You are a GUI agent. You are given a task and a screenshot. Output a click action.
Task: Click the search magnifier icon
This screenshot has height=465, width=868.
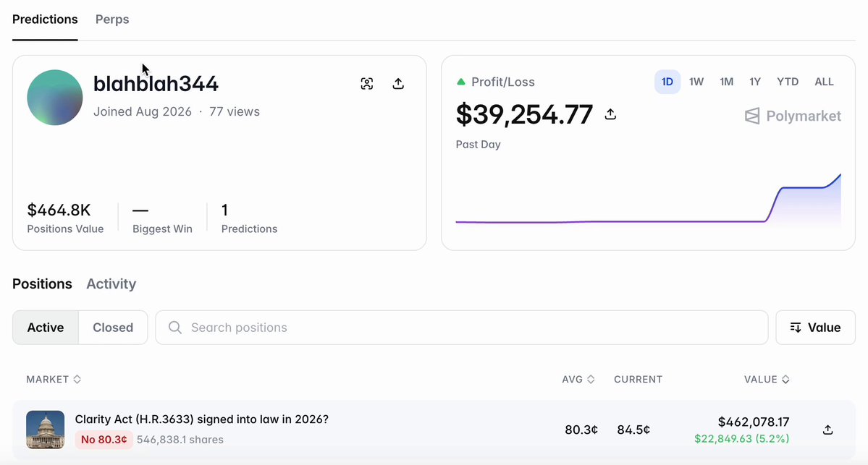tap(175, 328)
